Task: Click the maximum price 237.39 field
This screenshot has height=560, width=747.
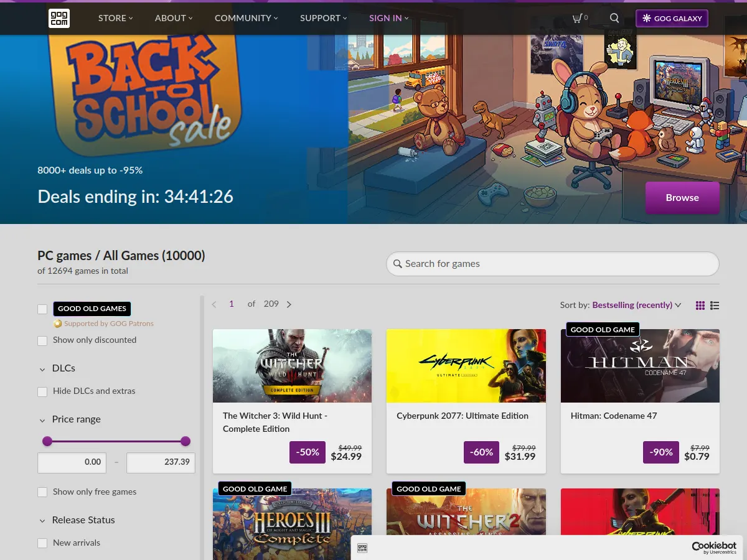Action: coord(161,462)
